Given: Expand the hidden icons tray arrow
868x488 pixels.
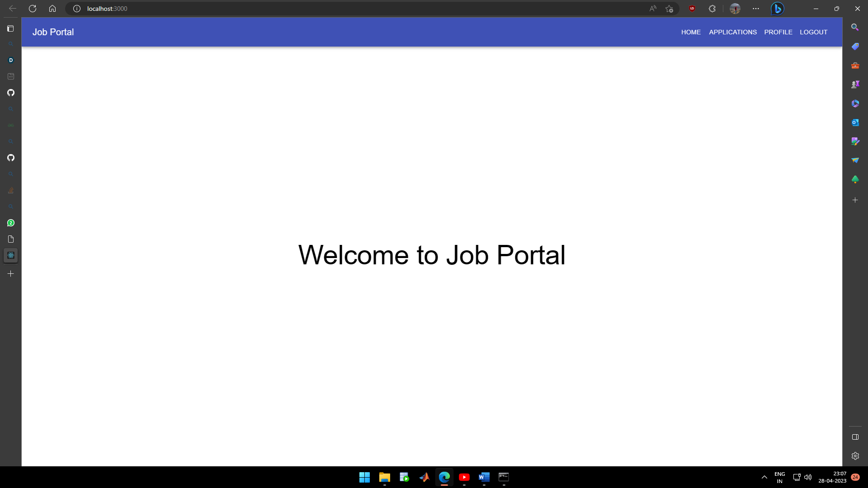Looking at the screenshot, I should (764, 477).
